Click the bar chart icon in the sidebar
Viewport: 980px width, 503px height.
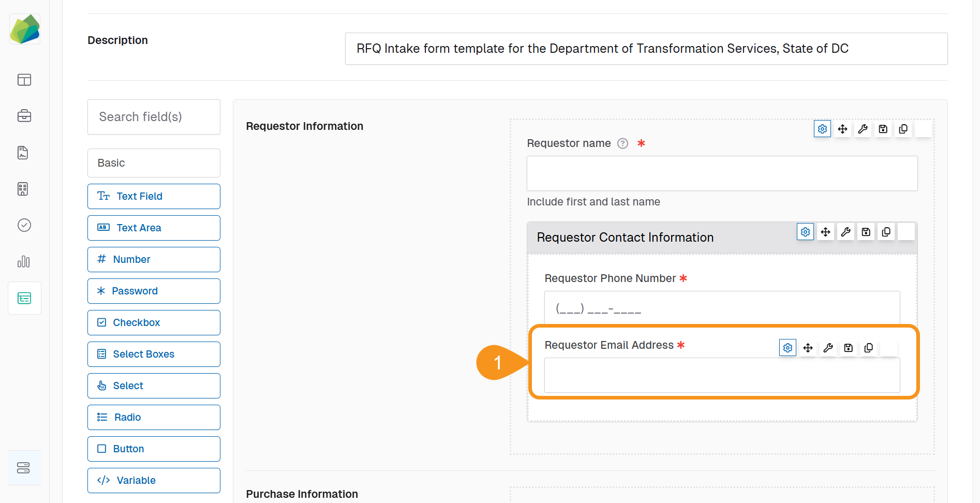click(24, 262)
